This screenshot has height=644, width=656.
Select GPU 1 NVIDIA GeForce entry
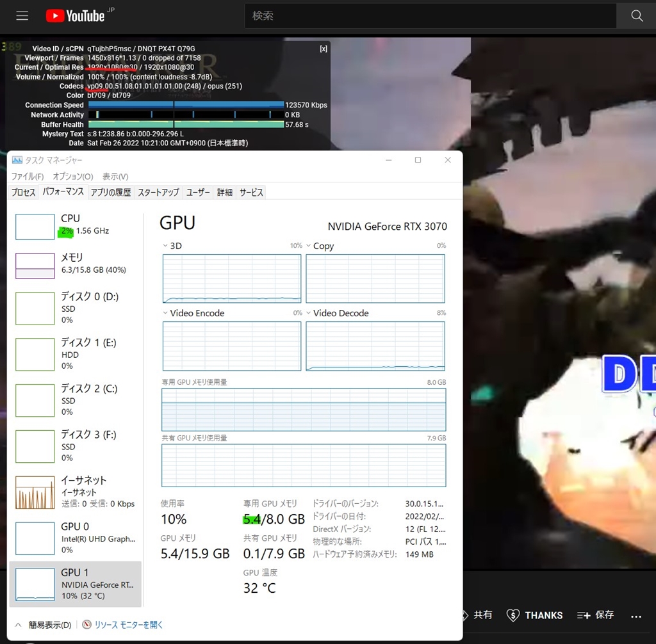pyautogui.click(x=76, y=584)
